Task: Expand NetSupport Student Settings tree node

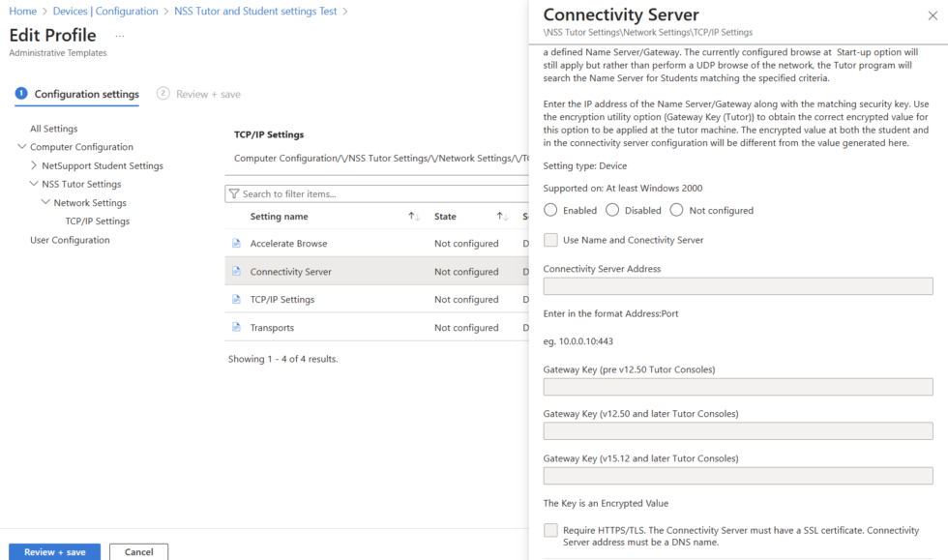Action: point(34,165)
